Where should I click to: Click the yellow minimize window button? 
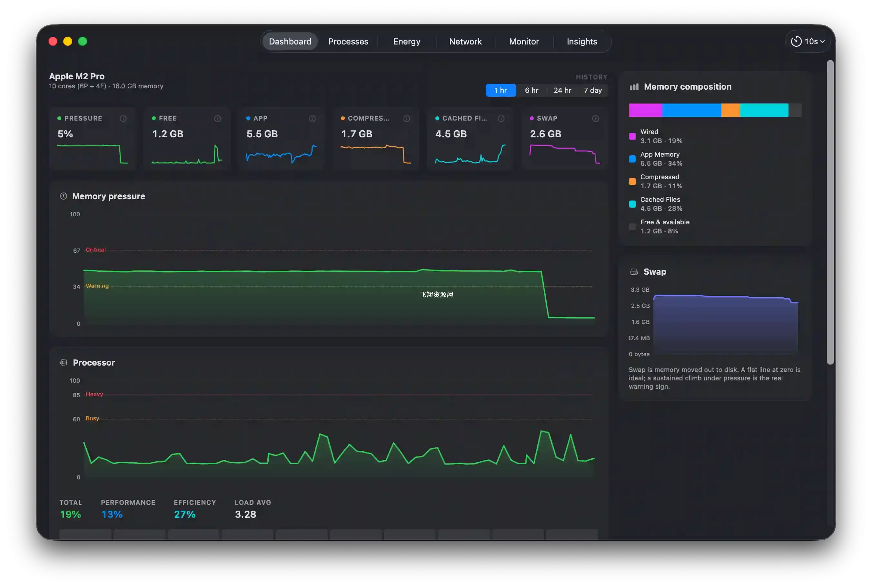[67, 41]
